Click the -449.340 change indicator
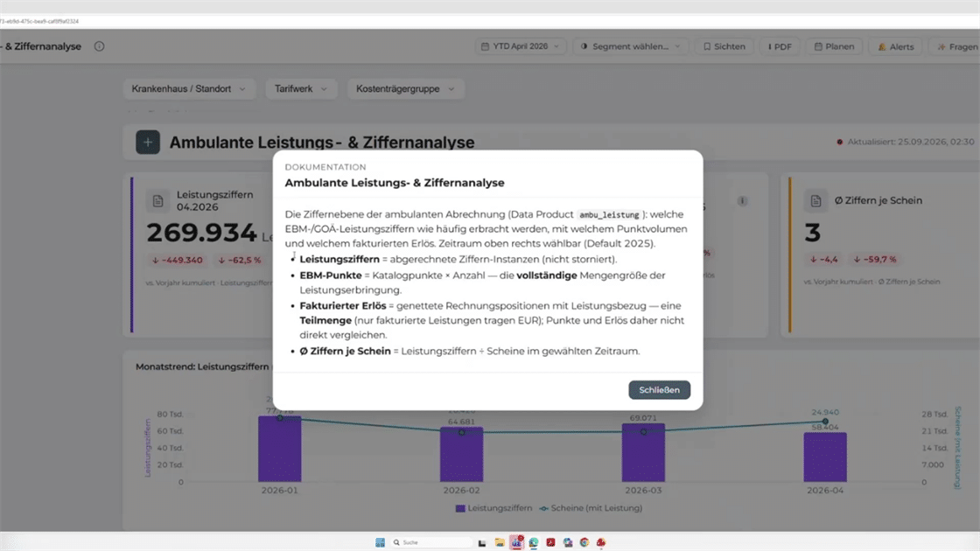 178,260
